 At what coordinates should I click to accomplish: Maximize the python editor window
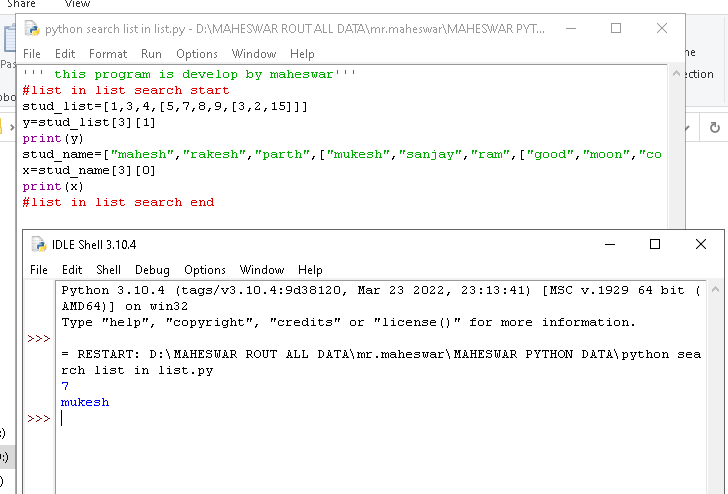pos(616,29)
